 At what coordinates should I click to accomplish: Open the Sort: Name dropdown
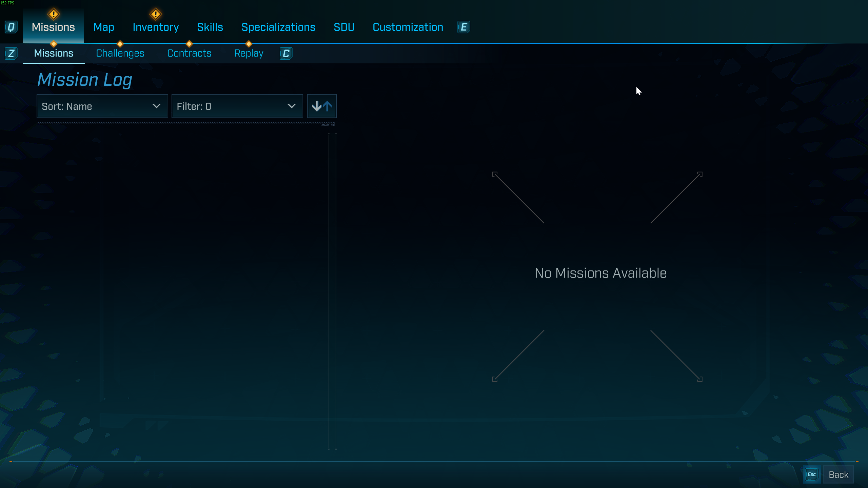102,106
